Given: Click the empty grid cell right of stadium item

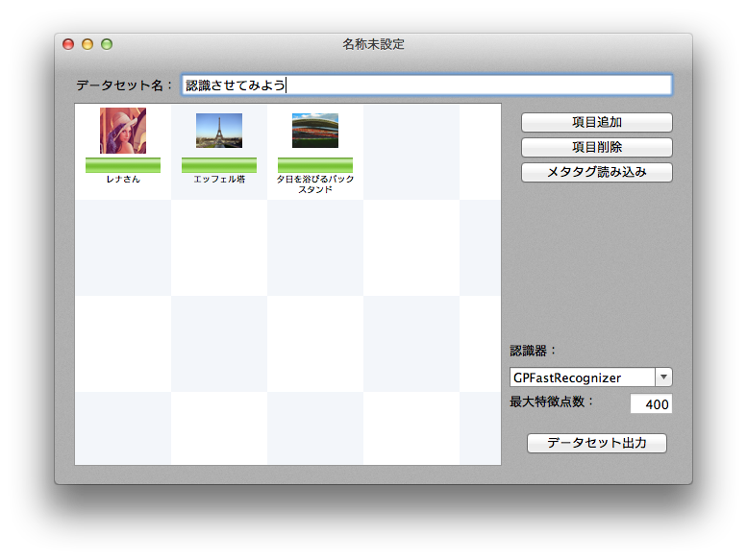Looking at the screenshot, I should tap(411, 152).
